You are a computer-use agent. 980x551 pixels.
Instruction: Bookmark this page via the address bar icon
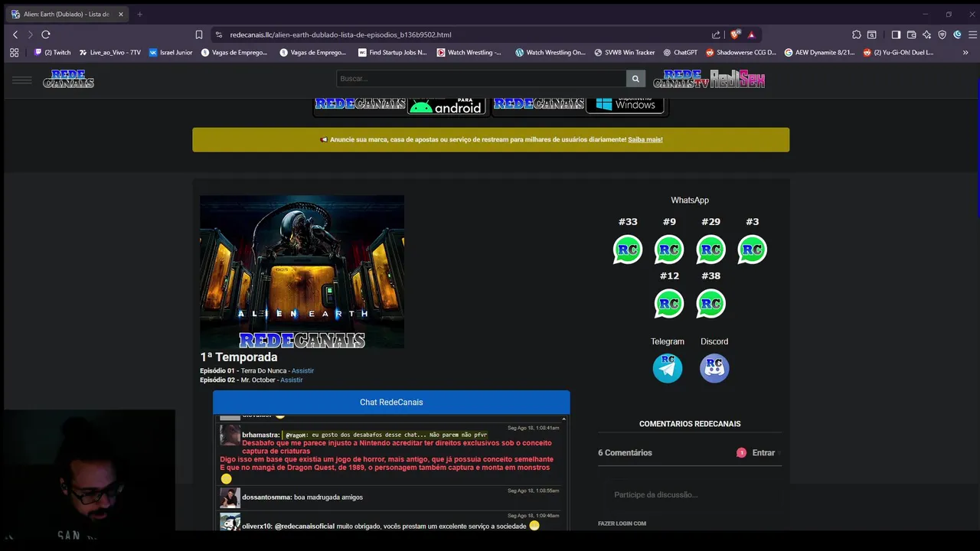[x=199, y=34]
